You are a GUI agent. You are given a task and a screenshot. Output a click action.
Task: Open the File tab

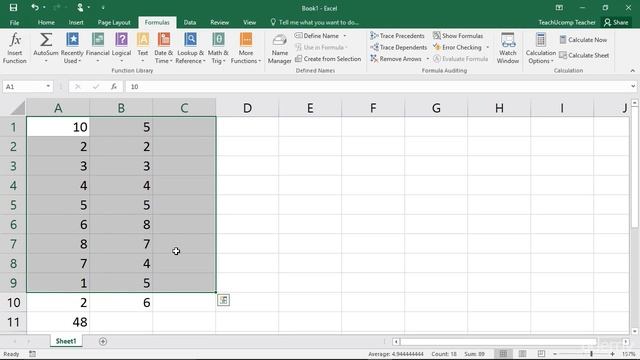pyautogui.click(x=14, y=22)
